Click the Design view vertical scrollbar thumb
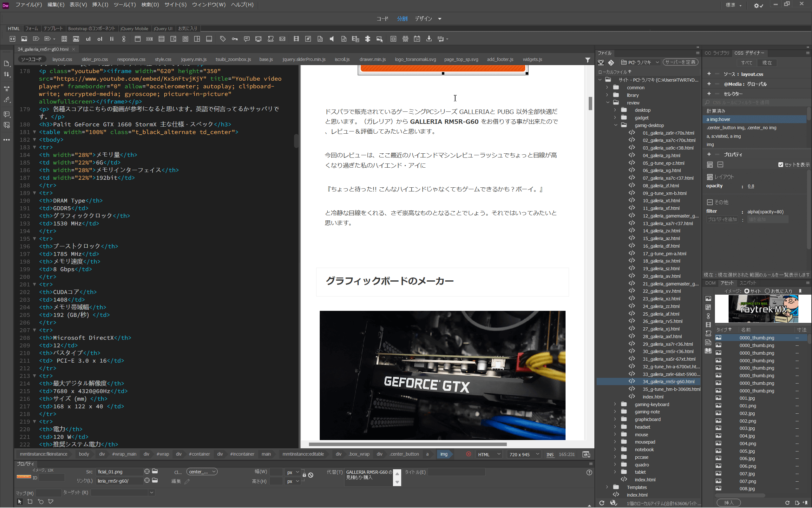This screenshot has height=508, width=812. pos(590,103)
